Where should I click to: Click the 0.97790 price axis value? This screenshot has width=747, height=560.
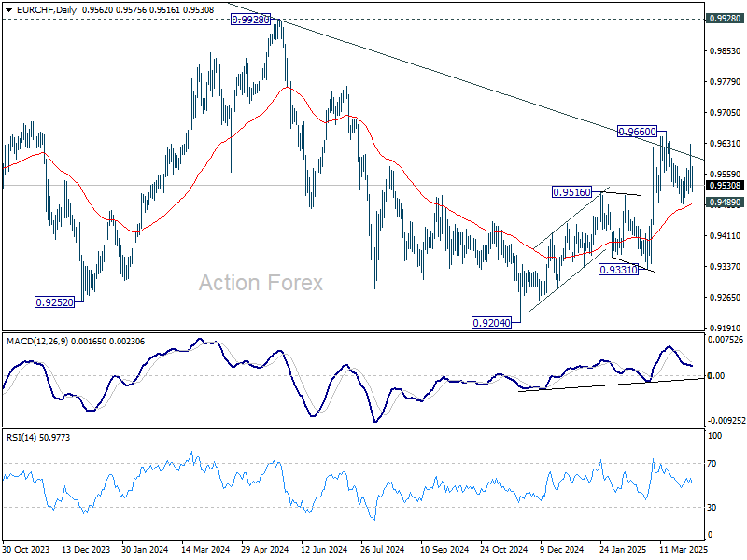click(x=726, y=82)
